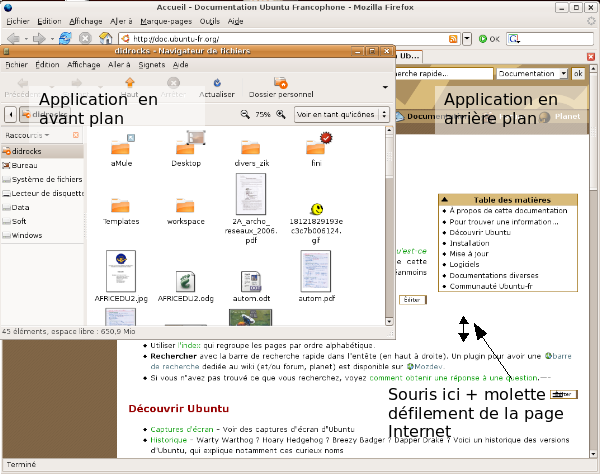Click the ok button beside the search
Screen dimensions: 600x474
point(577,74)
